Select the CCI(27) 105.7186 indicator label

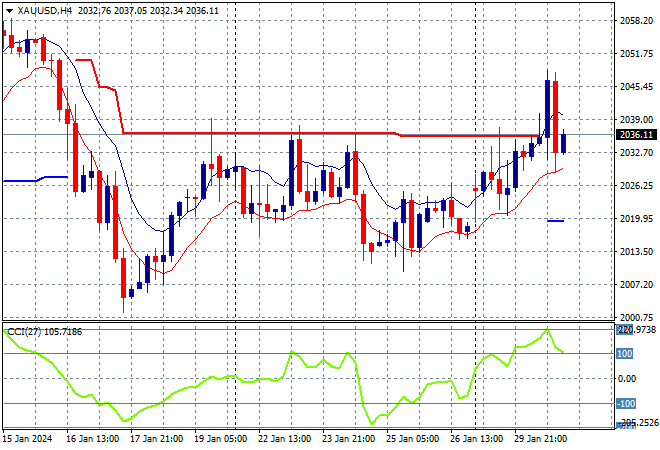coord(45,332)
